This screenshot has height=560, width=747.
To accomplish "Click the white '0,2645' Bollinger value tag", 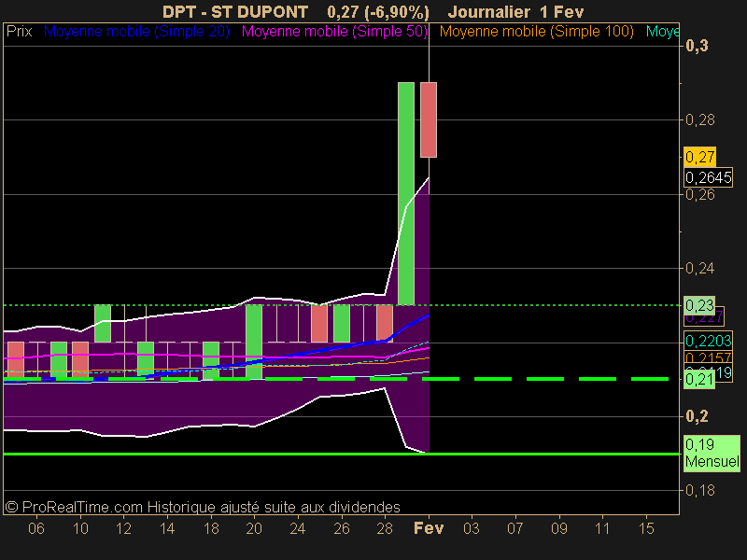I will click(x=708, y=177).
